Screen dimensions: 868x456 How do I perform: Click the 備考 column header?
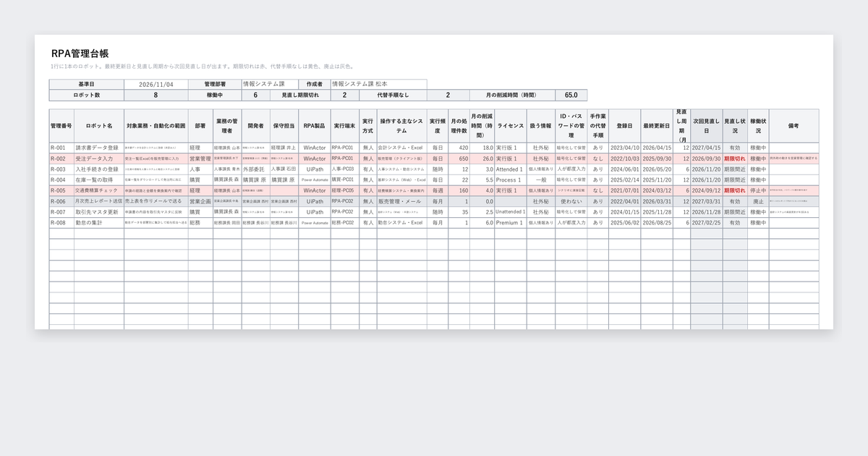tap(793, 126)
